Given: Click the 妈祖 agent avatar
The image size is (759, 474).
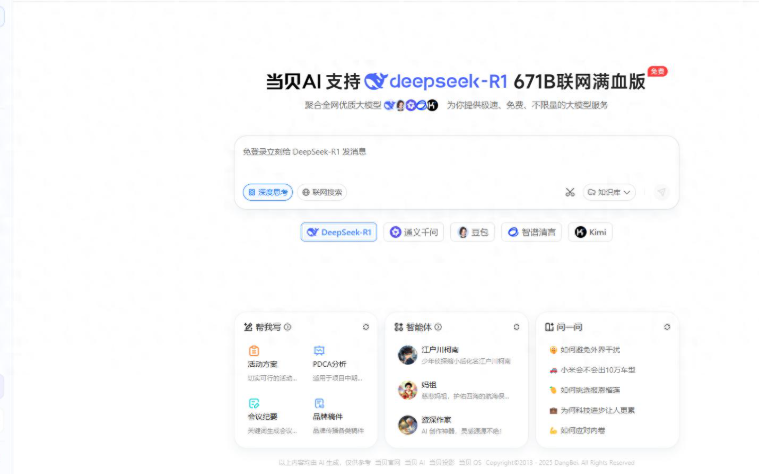Looking at the screenshot, I should click(x=408, y=390).
